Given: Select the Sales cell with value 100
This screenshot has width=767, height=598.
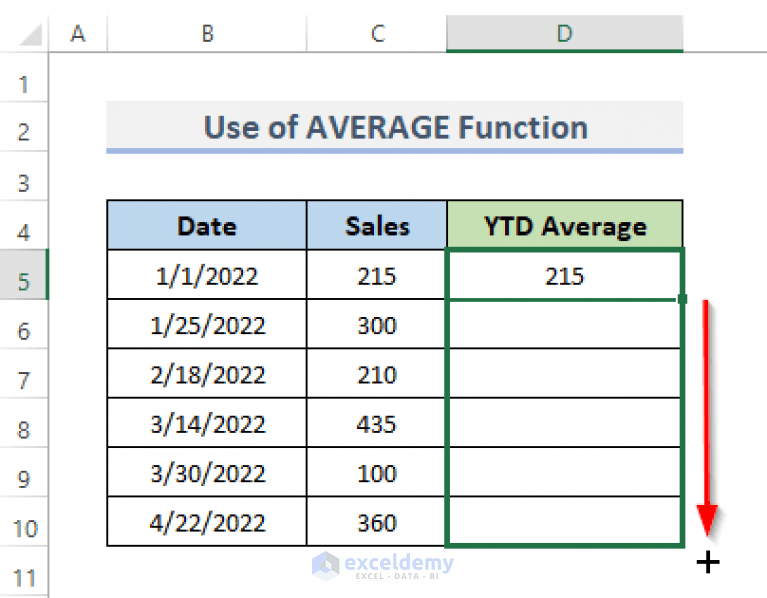Looking at the screenshot, I should (377, 473).
